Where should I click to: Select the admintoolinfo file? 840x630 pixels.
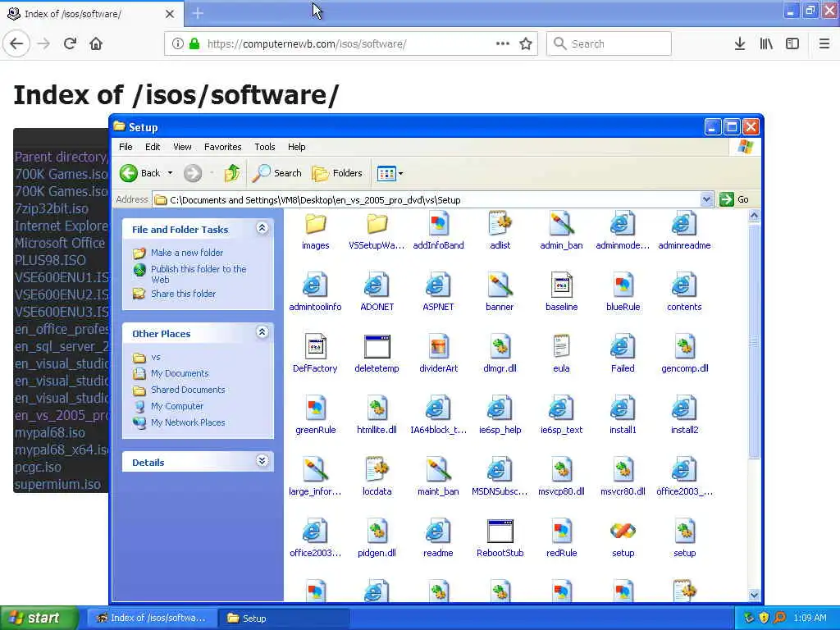315,285
